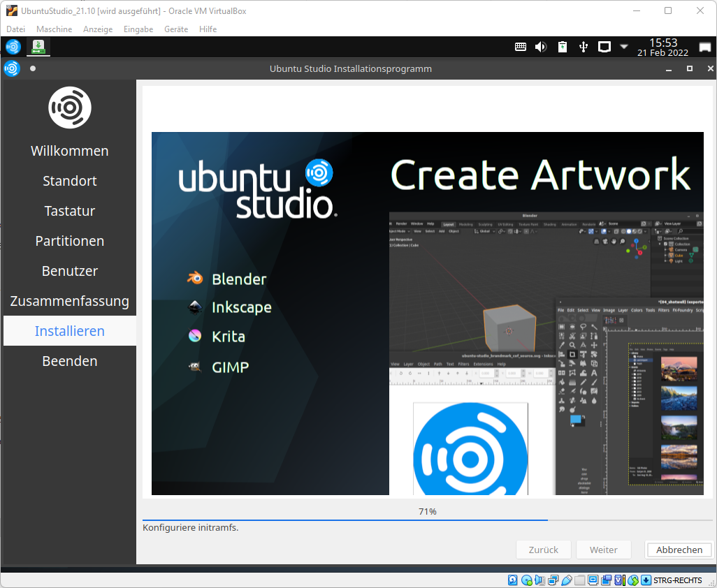Select the Partitionen step
Screen dimensions: 717x588
click(69, 241)
